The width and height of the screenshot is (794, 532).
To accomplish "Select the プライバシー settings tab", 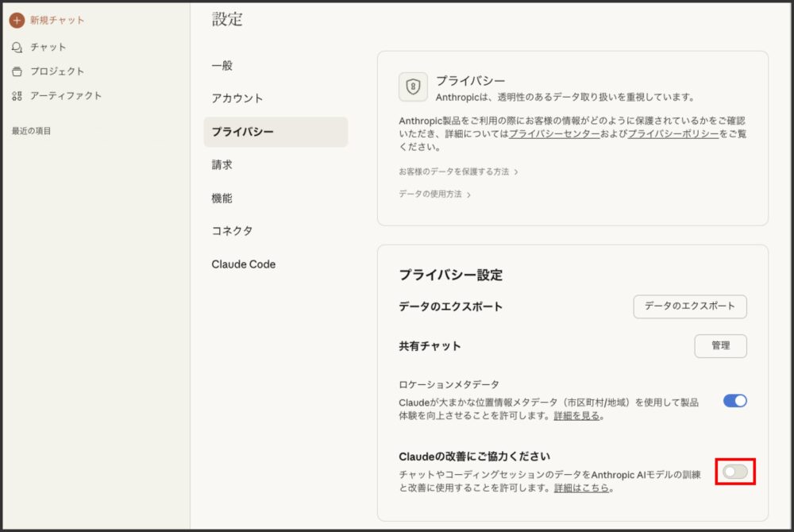I will tap(243, 132).
